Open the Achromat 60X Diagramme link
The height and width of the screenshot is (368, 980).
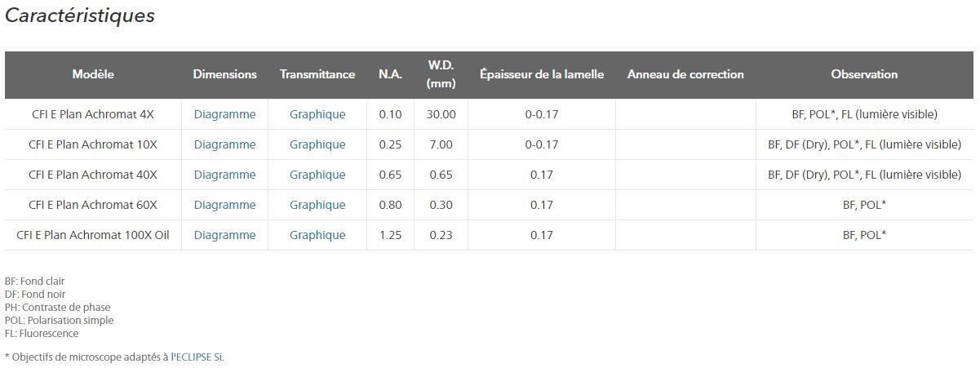pyautogui.click(x=224, y=205)
